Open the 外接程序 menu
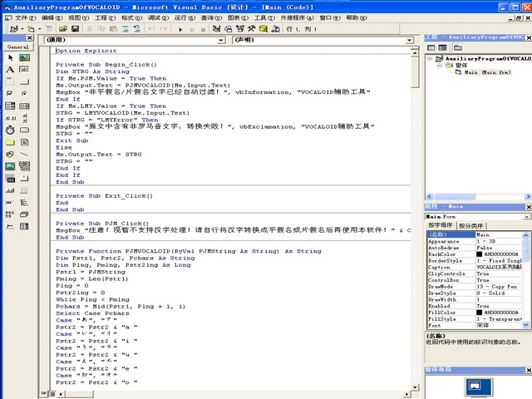532x399 pixels. [297, 17]
